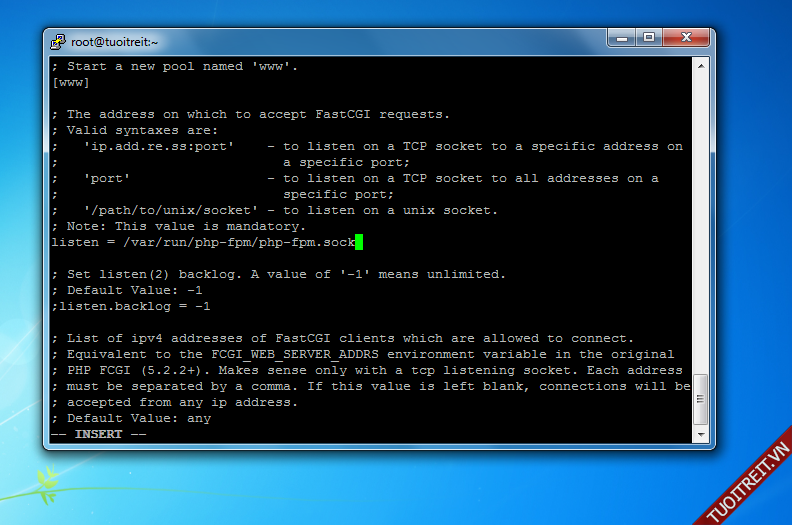Click '; Note: This value is mandatory.' line
This screenshot has height=525, width=792.
179,226
